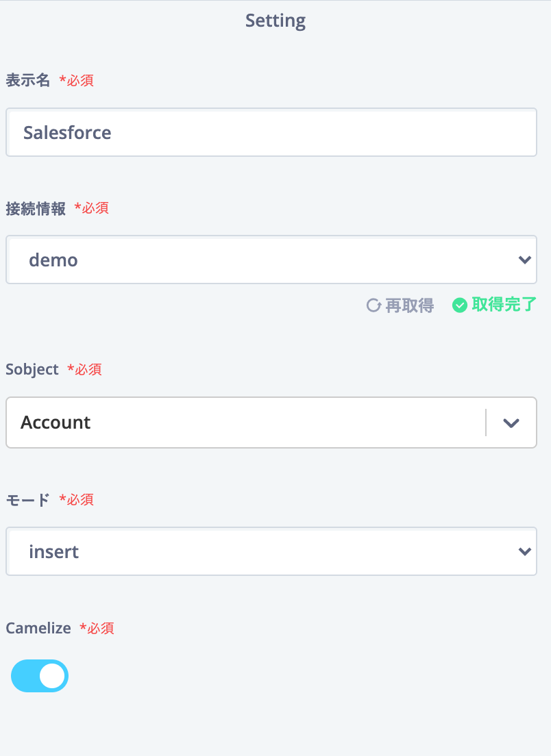Click the chevron arrow in the Sobject Account box
This screenshot has width=551, height=756.
pyautogui.click(x=511, y=423)
